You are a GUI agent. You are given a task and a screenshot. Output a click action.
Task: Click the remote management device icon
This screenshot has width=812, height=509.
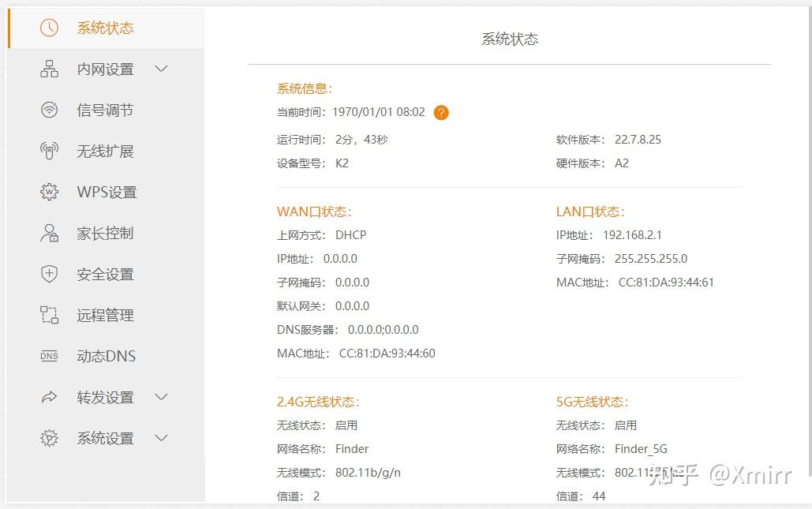click(x=49, y=315)
